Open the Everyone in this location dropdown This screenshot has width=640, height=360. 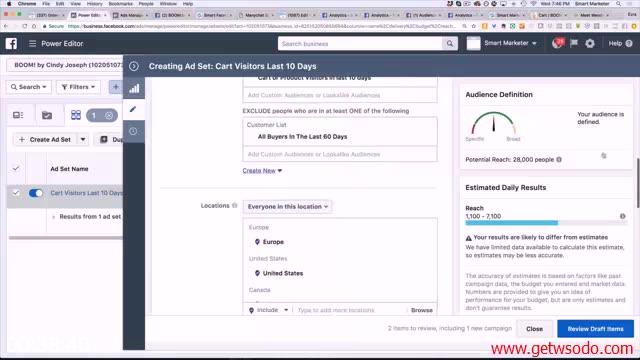pos(287,207)
